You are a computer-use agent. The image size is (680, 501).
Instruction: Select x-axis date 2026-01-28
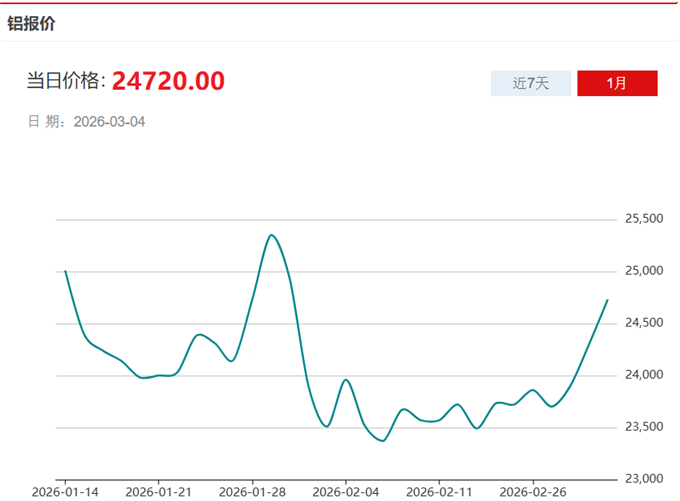251,492
